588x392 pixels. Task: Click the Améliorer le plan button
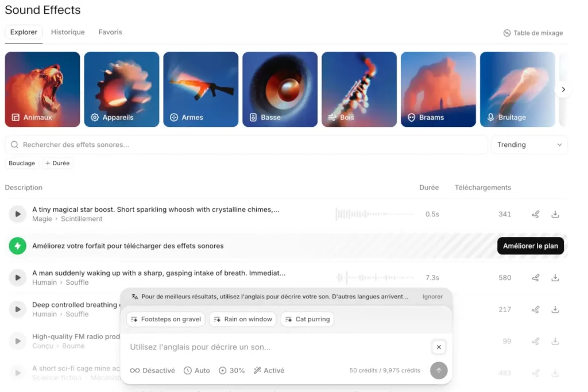click(x=530, y=246)
